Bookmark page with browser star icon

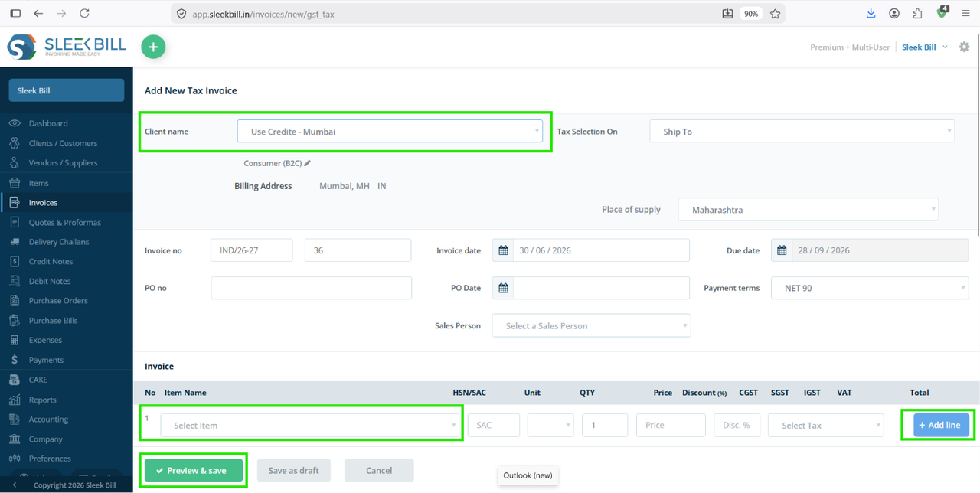click(x=775, y=14)
